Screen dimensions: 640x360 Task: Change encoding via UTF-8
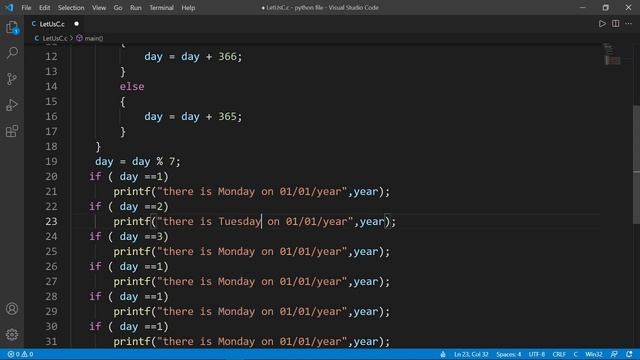537,354
